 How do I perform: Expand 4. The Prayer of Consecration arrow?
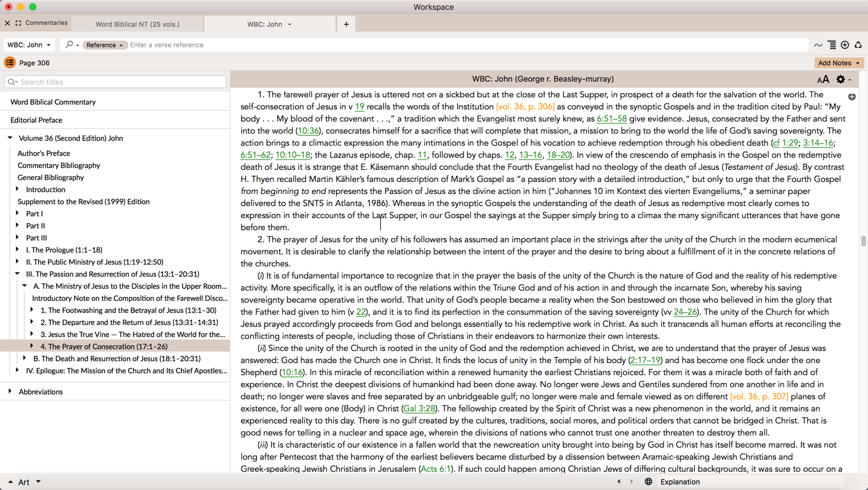point(32,346)
